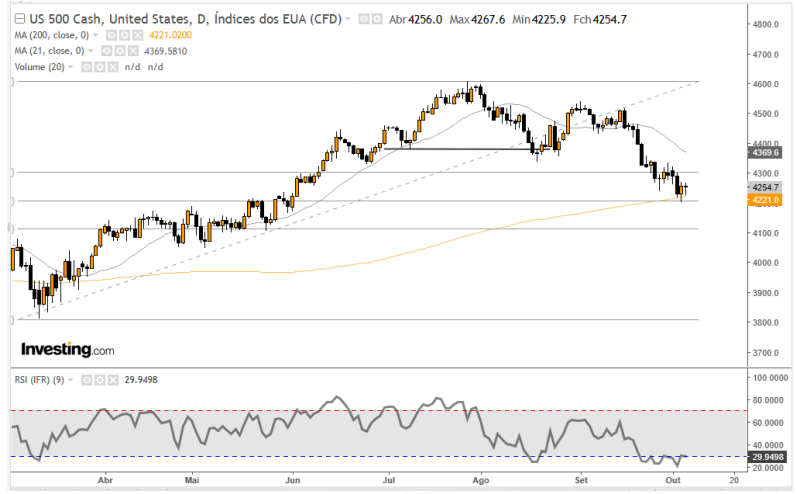The image size is (796, 494).
Task: Toggle RSI (IFR) indicator visibility eye
Action: point(88,380)
